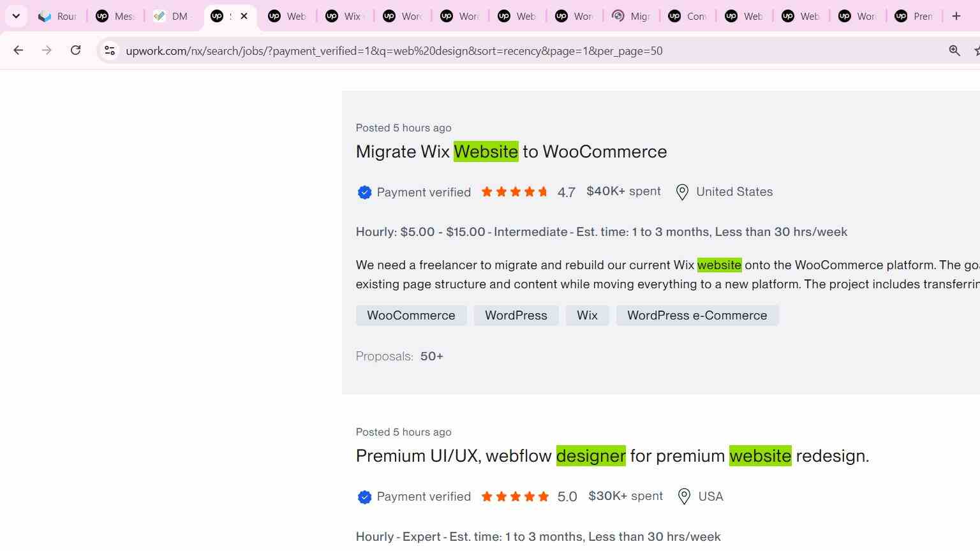Screen dimensions: 980x551
Task: Open the site information icon in address bar
Action: (x=110, y=50)
